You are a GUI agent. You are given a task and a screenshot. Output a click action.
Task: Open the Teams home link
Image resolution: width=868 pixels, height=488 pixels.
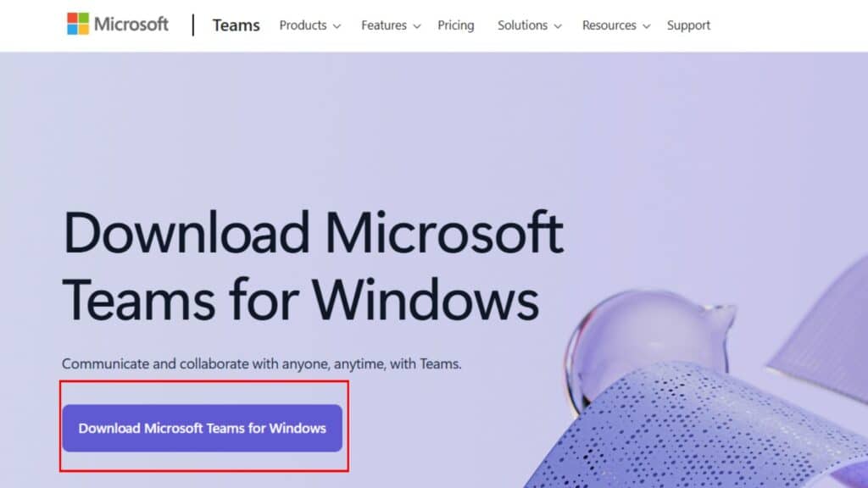pyautogui.click(x=236, y=25)
